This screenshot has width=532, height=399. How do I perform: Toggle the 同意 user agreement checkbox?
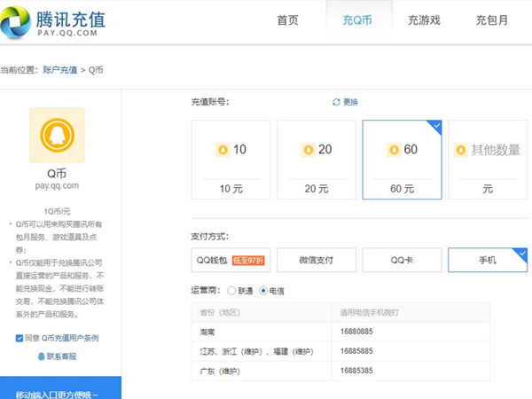tap(20, 338)
